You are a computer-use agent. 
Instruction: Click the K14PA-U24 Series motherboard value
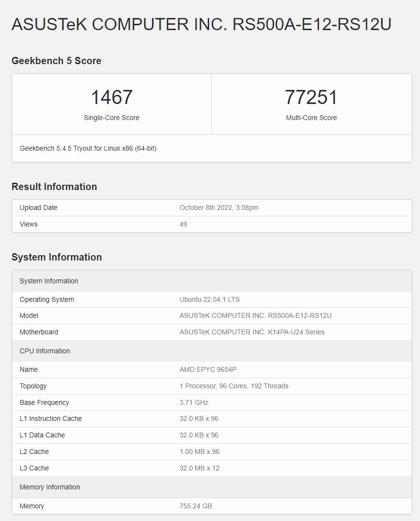[252, 332]
